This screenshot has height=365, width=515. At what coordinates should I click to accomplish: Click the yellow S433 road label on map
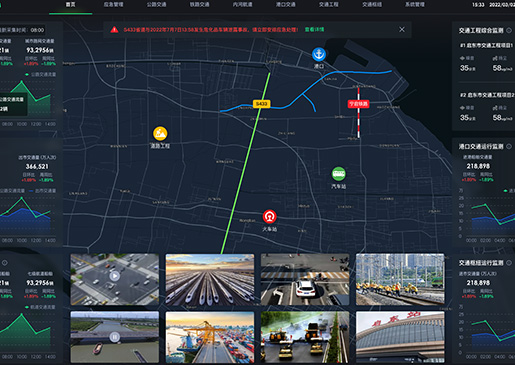point(261,104)
